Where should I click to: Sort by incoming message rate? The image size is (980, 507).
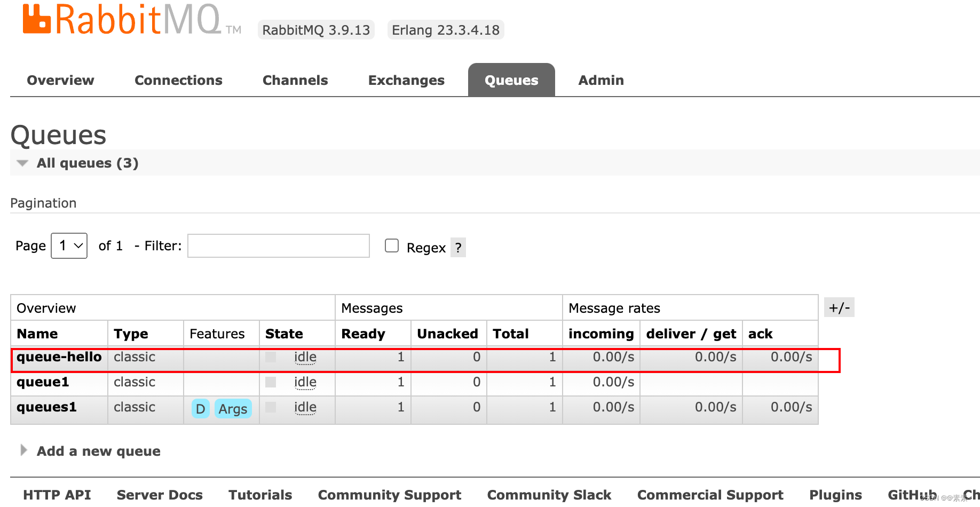[601, 334]
